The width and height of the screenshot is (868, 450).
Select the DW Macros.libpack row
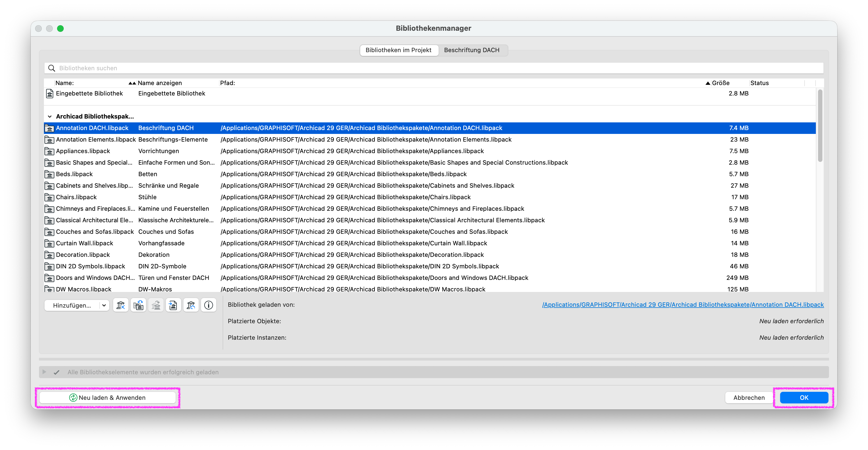point(430,289)
